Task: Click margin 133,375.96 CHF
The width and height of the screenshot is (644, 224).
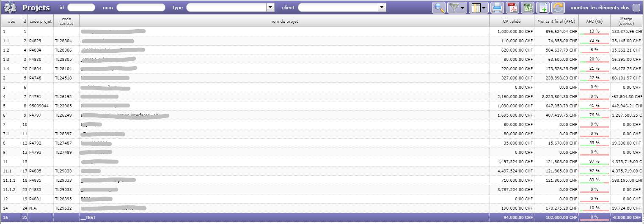Action: click(x=627, y=32)
